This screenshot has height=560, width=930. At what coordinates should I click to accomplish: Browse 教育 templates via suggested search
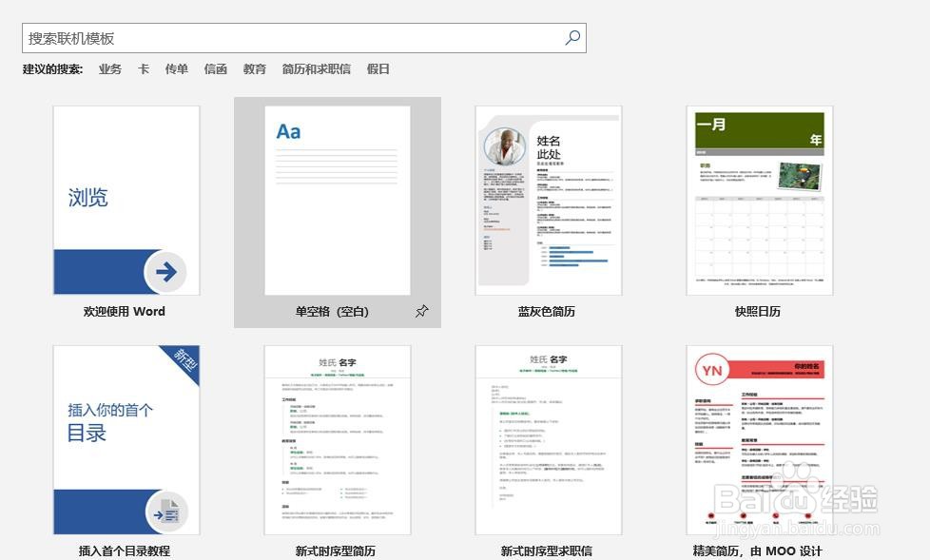click(254, 68)
